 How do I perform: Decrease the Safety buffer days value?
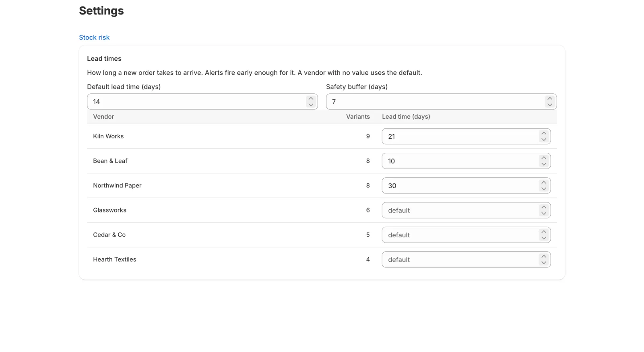coord(550,105)
